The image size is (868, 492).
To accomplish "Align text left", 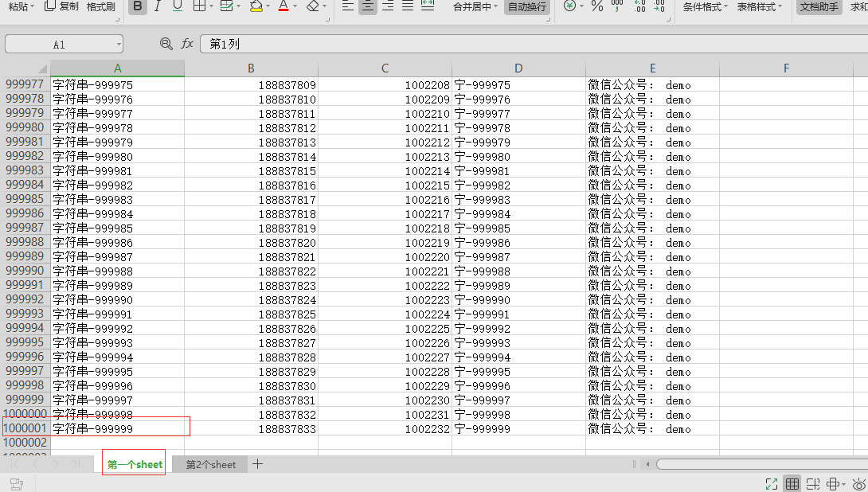I will click(348, 6).
